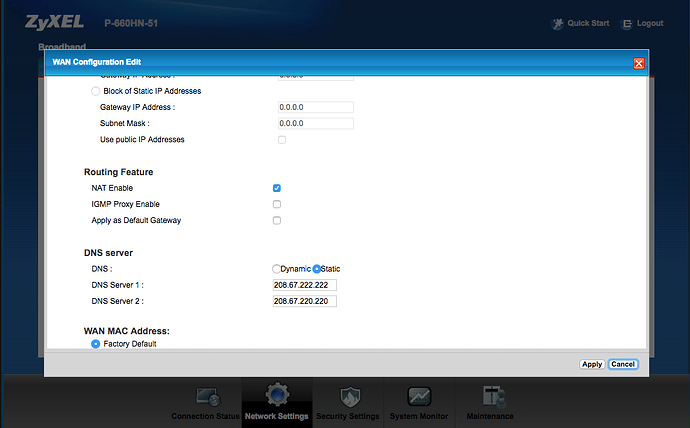
Task: Select Block of Static IP Addresses
Action: pos(96,91)
